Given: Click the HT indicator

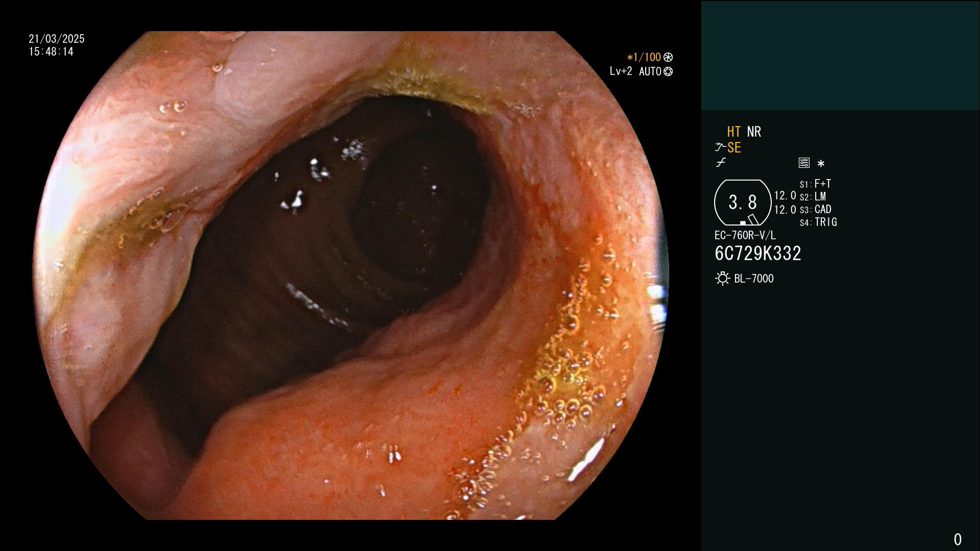Looking at the screenshot, I should [x=734, y=132].
